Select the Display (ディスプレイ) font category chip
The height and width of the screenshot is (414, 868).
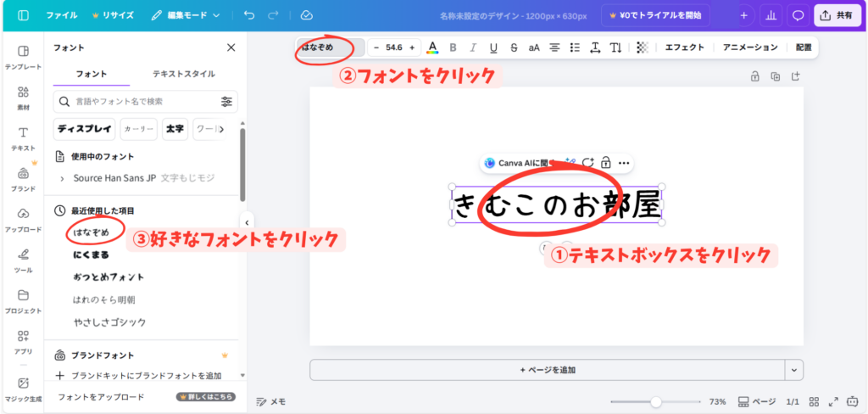tap(84, 129)
